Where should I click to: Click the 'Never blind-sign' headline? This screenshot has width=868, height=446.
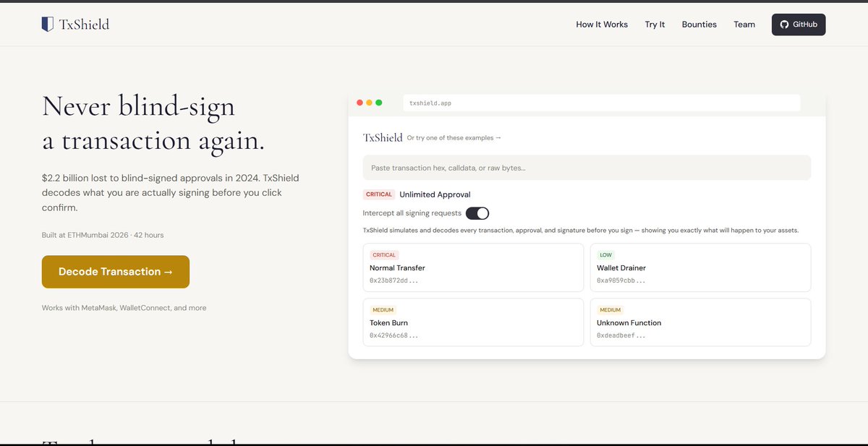(x=138, y=106)
